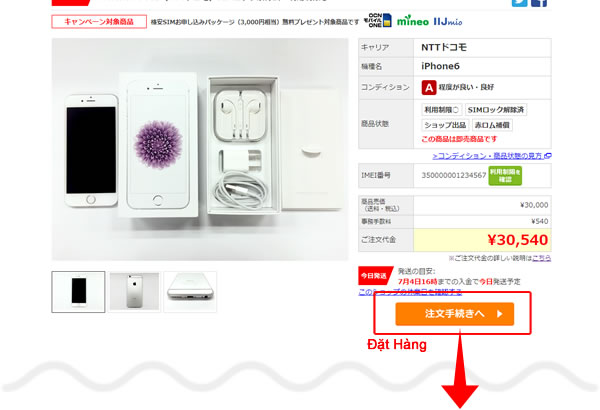
Task: Follow the こちら order price explanation link
Action: (541, 258)
